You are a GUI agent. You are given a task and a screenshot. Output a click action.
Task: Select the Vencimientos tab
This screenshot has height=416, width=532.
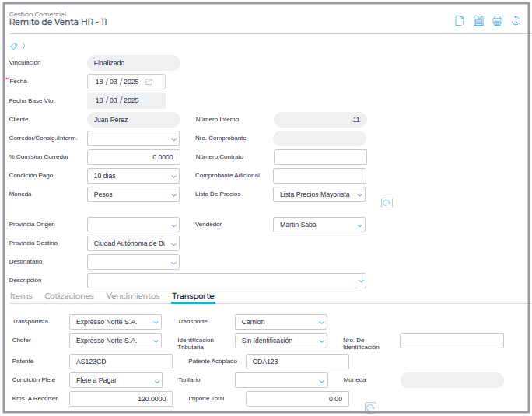(x=133, y=296)
